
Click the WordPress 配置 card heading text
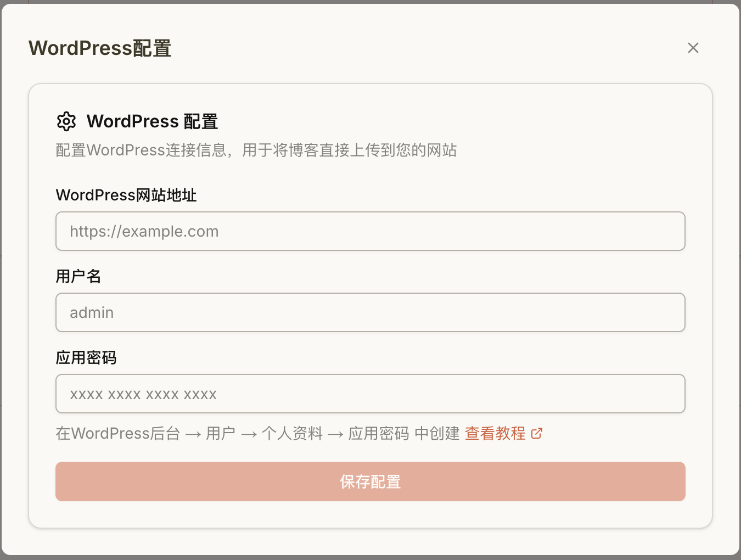coord(152,121)
